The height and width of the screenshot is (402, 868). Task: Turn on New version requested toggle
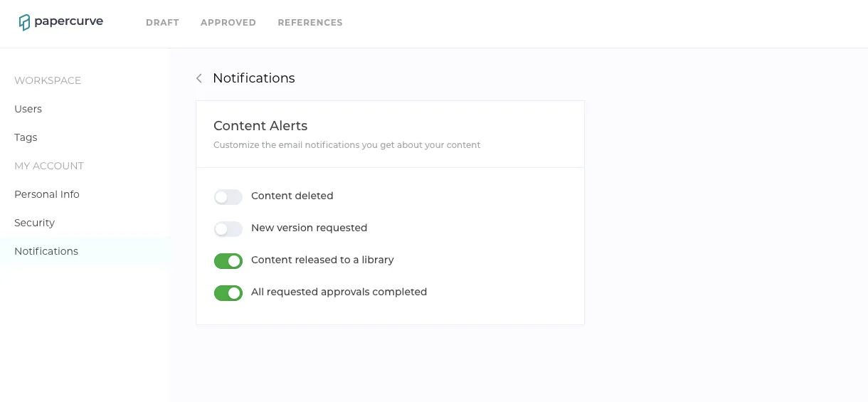click(x=228, y=228)
